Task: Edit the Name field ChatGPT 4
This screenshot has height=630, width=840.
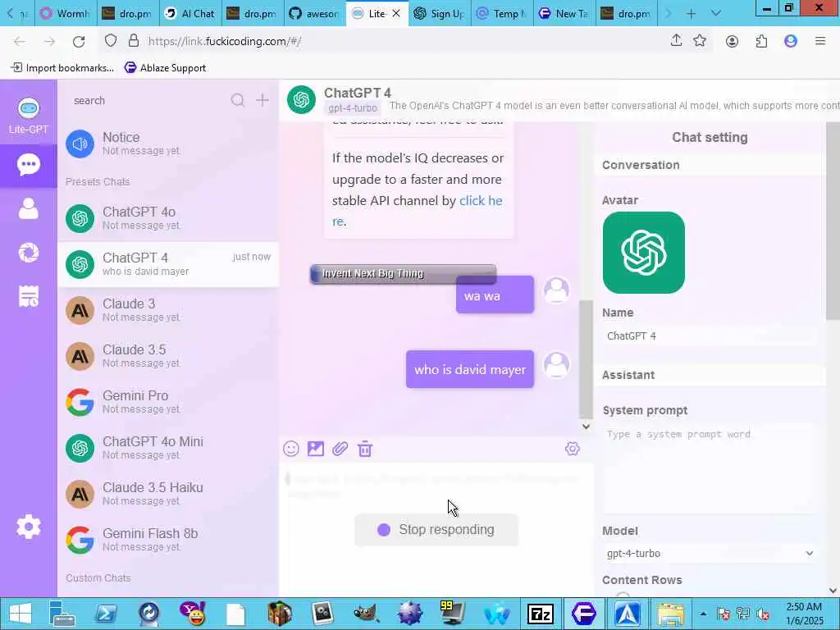Action: [710, 336]
